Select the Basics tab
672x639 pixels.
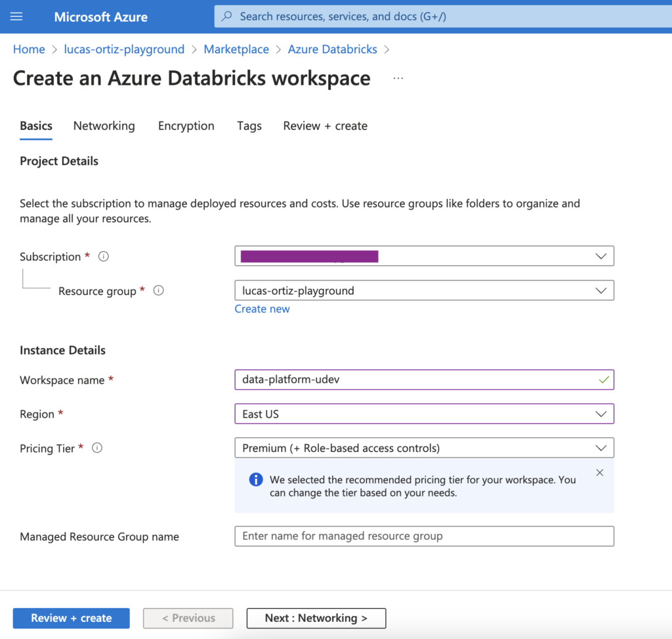36,126
